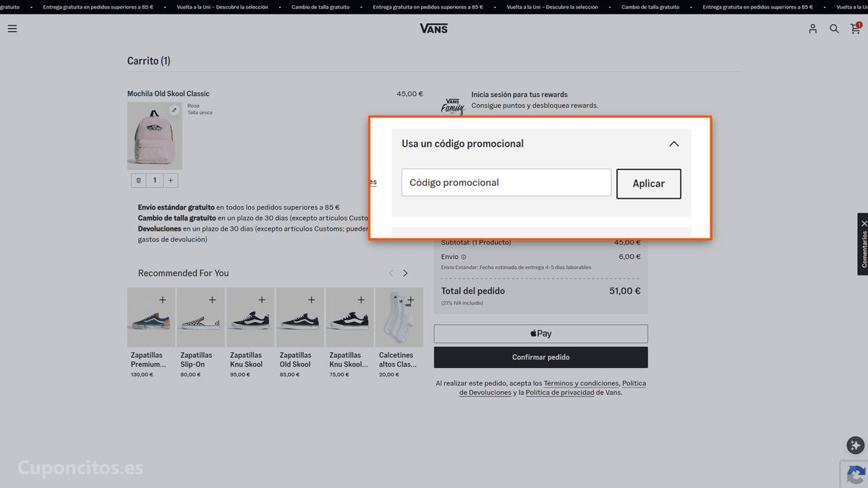Click the Aplicar button
Screen dimensions: 868x488
click(x=649, y=184)
